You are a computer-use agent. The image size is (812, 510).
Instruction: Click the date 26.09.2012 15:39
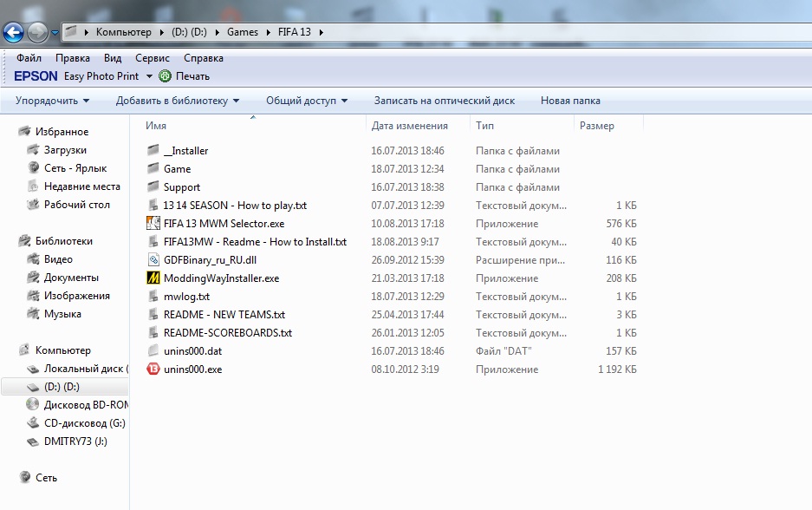tap(407, 260)
